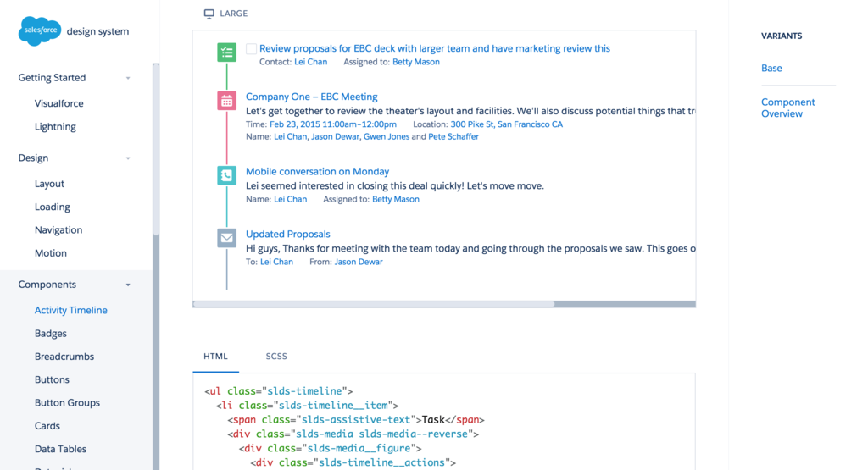Click the Getting Started heading
868x470 pixels.
[x=52, y=78]
